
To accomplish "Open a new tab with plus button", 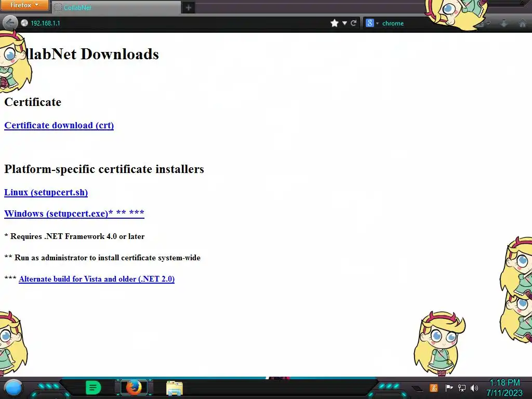I will click(x=189, y=7).
